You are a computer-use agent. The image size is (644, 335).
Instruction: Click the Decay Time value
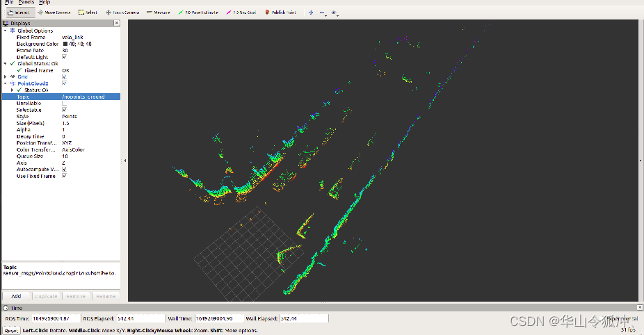click(64, 136)
